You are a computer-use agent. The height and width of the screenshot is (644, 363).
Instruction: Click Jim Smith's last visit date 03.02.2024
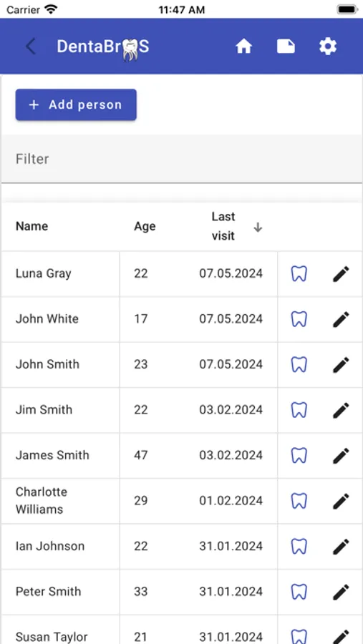tap(231, 410)
